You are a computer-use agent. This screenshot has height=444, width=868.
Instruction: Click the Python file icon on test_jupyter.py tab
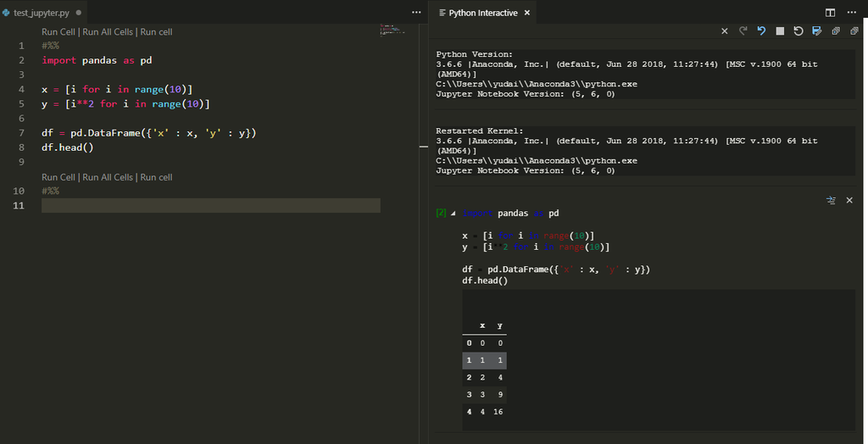point(6,12)
